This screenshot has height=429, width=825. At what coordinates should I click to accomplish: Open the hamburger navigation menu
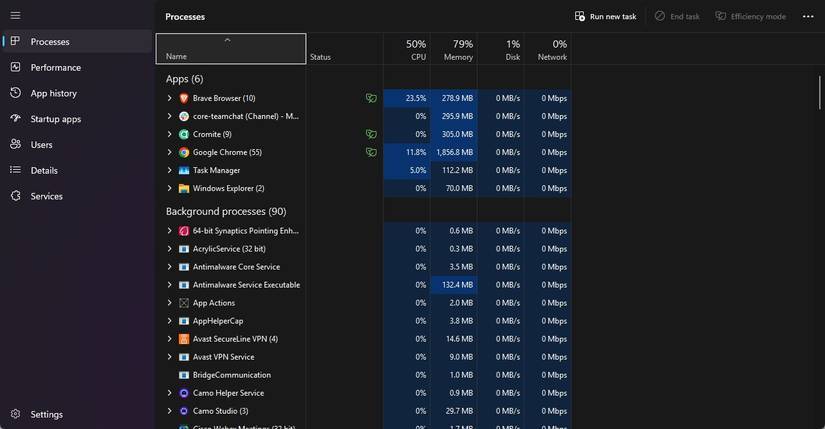15,15
